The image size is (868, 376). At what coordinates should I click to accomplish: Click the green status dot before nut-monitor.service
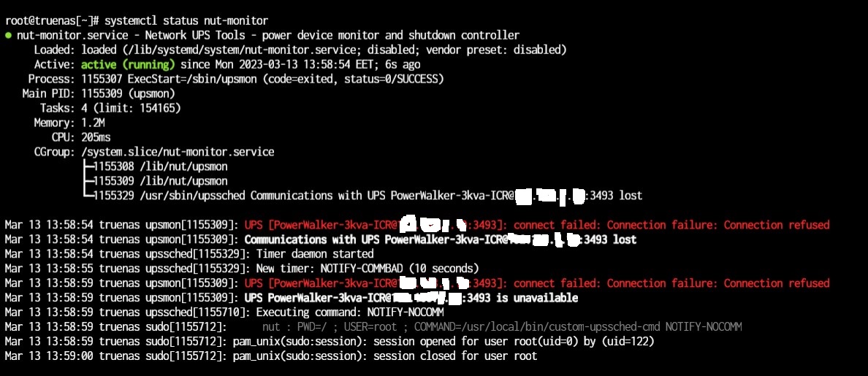coord(8,35)
